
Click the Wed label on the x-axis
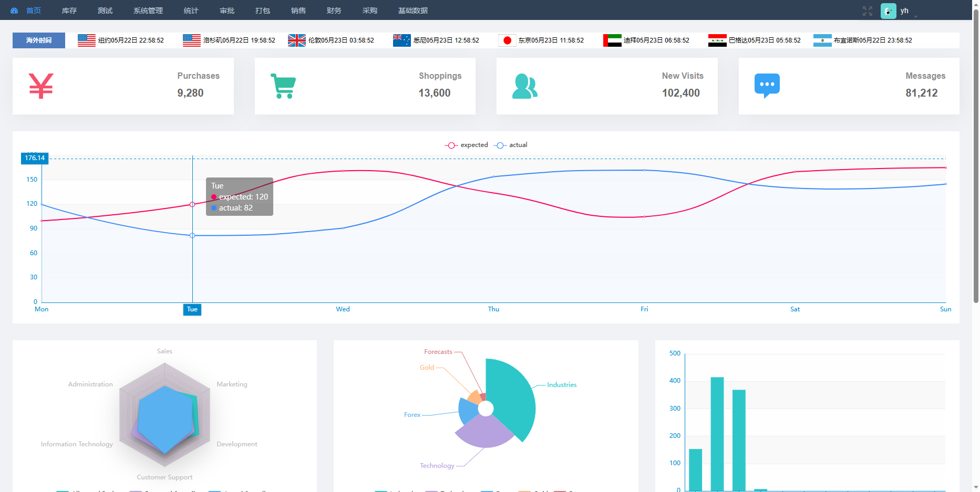pos(343,309)
